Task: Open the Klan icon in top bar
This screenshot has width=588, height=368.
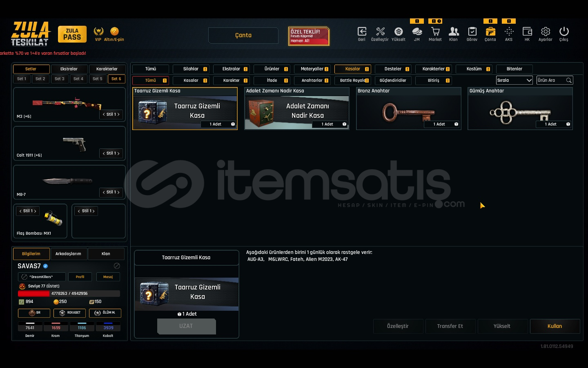Action: tap(453, 32)
